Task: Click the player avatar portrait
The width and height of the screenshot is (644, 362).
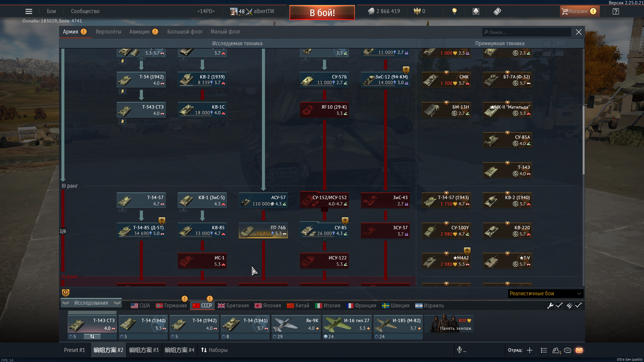Action: [233, 11]
